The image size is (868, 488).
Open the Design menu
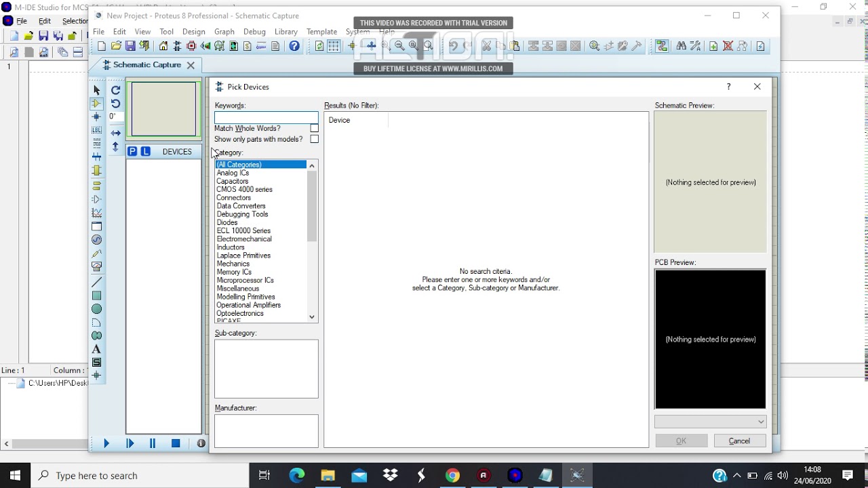193,32
